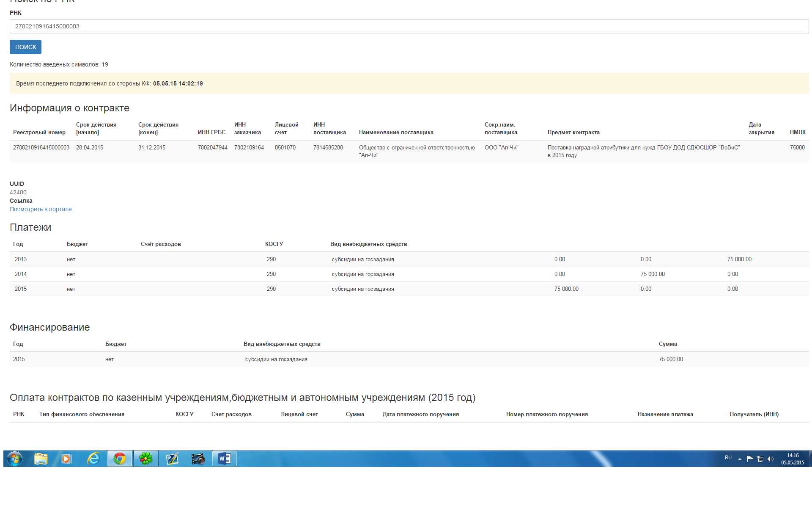Viewport: 812px width, 508px height.
Task: Click last connection time 05.05.15 14:02:19
Action: tap(178, 83)
